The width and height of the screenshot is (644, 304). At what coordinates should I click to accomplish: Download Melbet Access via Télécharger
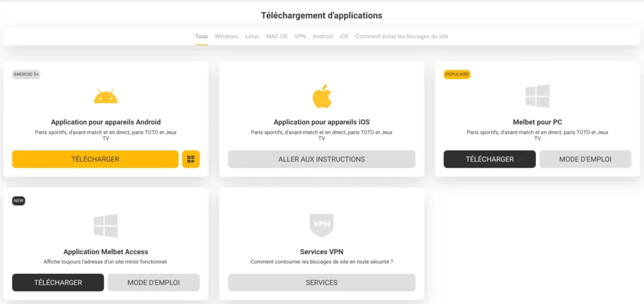[x=58, y=283]
